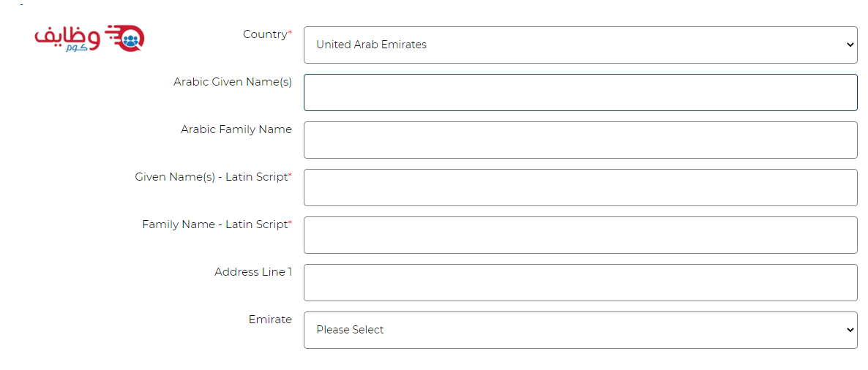The width and height of the screenshot is (868, 370).
Task: Expand the Country dropdown chevron arrow
Action: 850,45
